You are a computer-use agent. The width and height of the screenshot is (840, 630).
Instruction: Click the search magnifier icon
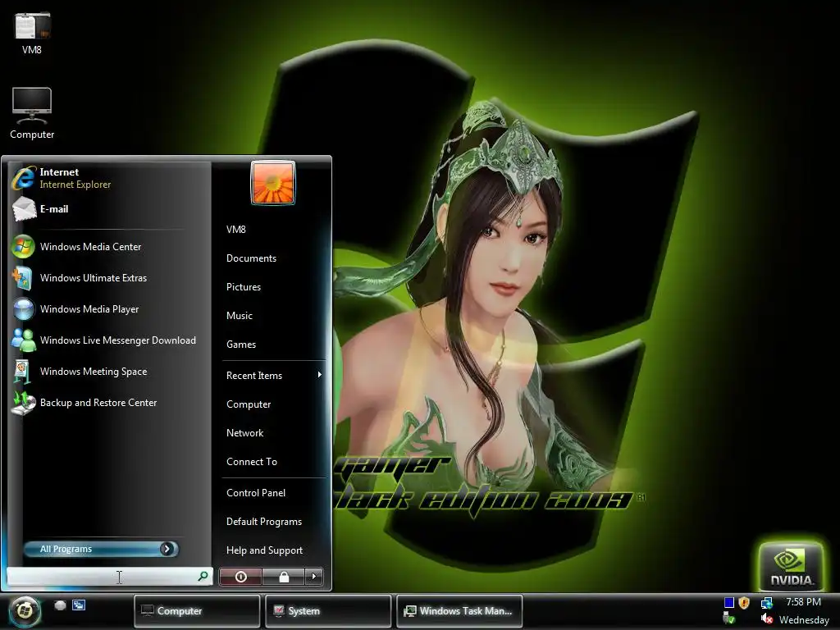[203, 577]
